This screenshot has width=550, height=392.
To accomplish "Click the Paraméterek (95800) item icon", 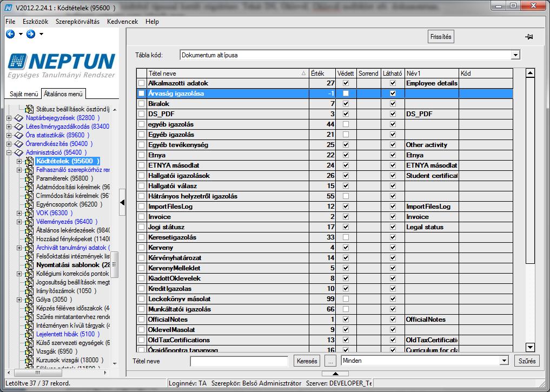I will click(x=29, y=178).
